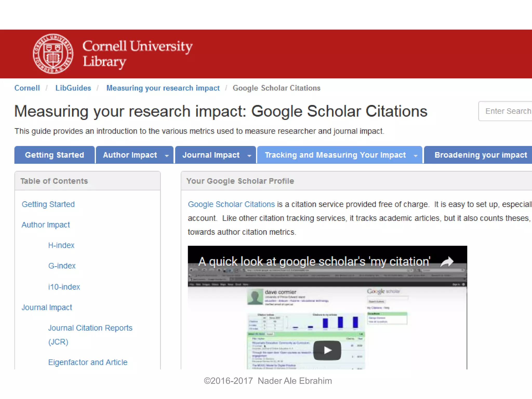Click the video share arrow icon

coord(447,262)
